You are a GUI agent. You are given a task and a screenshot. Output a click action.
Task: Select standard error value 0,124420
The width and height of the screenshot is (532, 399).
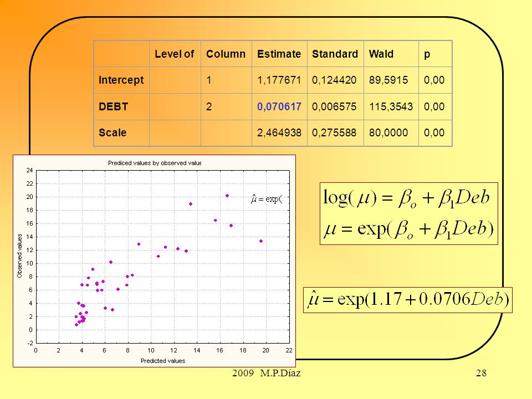pyautogui.click(x=334, y=80)
